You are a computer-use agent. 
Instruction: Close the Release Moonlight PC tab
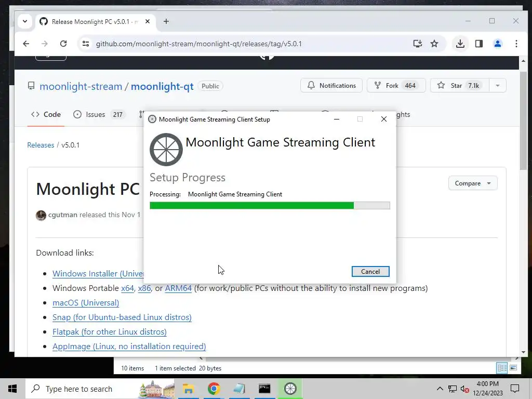pyautogui.click(x=147, y=21)
